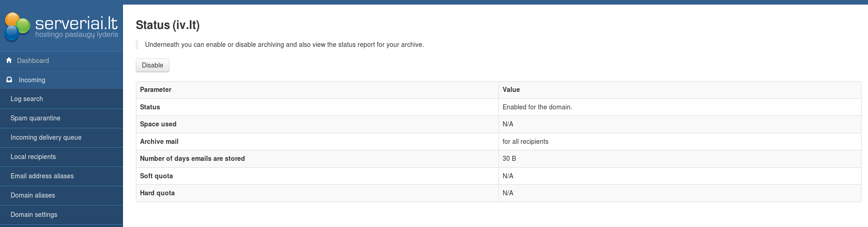868x227 pixels.
Task: Click the Hard quota row label
Action: (157, 193)
